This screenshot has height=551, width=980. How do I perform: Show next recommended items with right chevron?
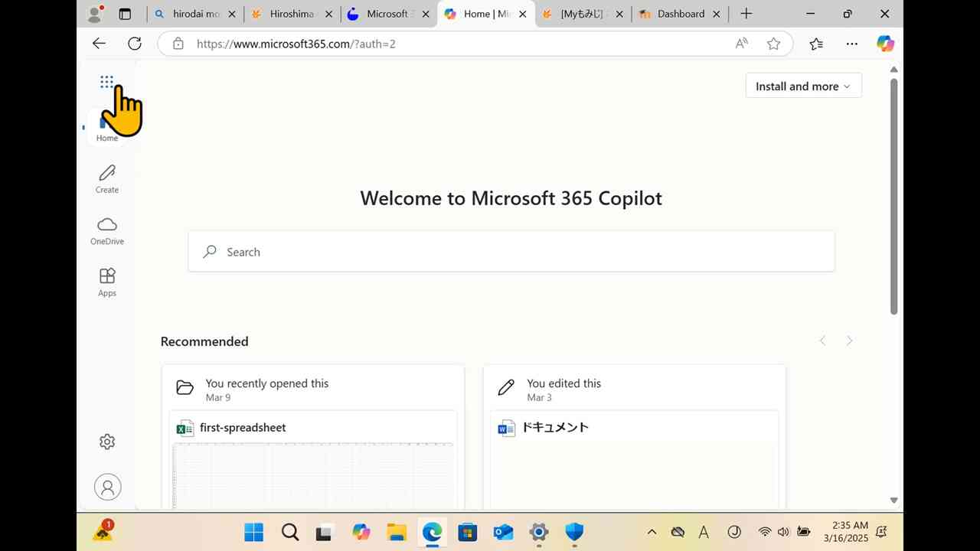coord(849,341)
